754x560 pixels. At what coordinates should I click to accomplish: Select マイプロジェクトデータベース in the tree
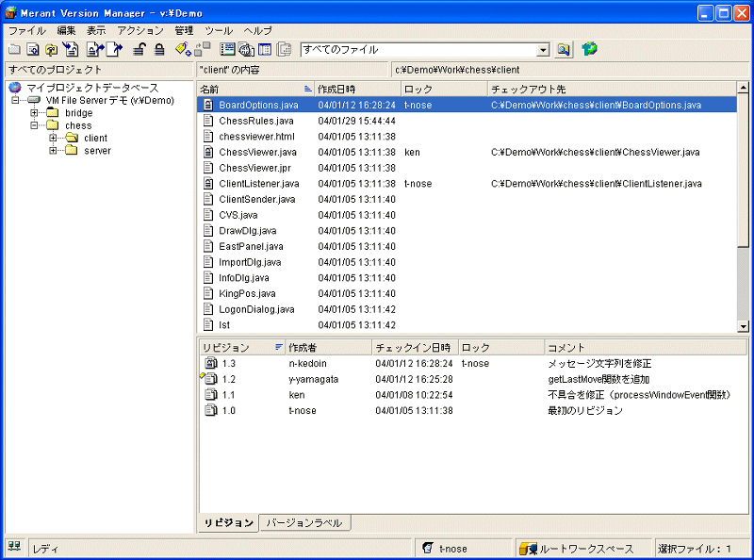pyautogui.click(x=92, y=88)
